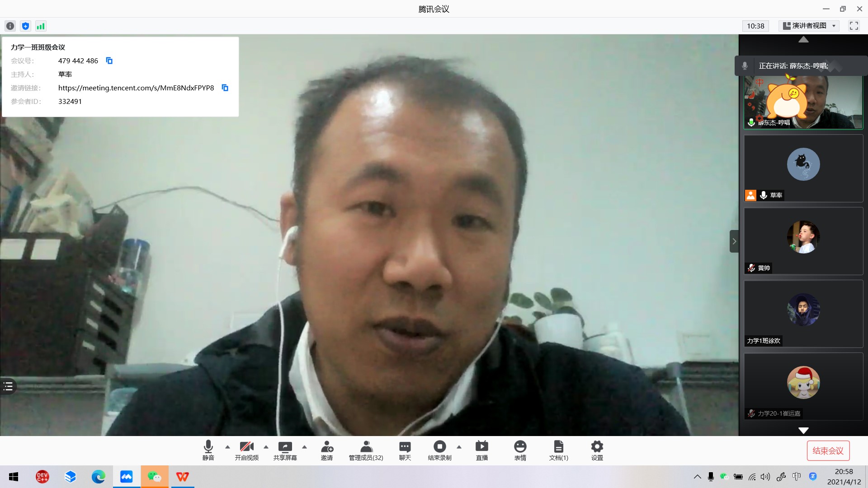The height and width of the screenshot is (488, 868).
Task: Copy the meeting number 479 442 486
Action: pyautogui.click(x=109, y=61)
